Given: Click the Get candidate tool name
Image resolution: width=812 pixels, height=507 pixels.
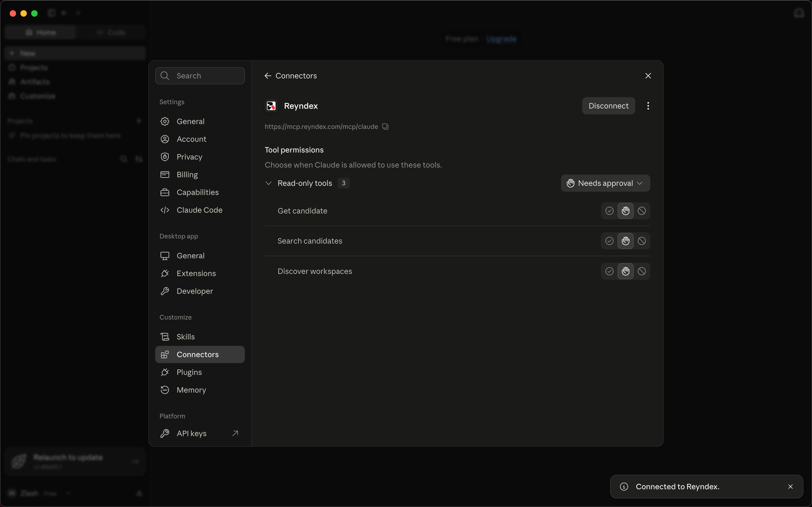Looking at the screenshot, I should [x=302, y=211].
